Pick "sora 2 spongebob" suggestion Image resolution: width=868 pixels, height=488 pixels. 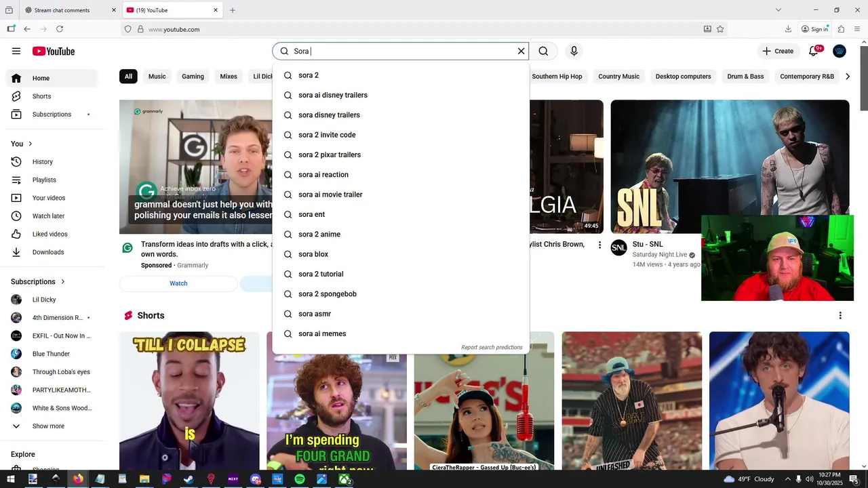tap(401, 294)
